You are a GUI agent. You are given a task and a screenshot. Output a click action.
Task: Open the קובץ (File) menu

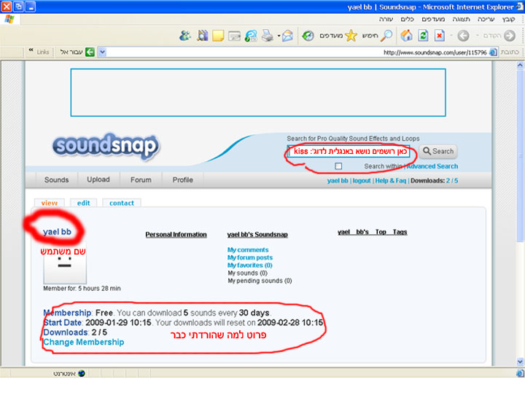click(x=508, y=19)
